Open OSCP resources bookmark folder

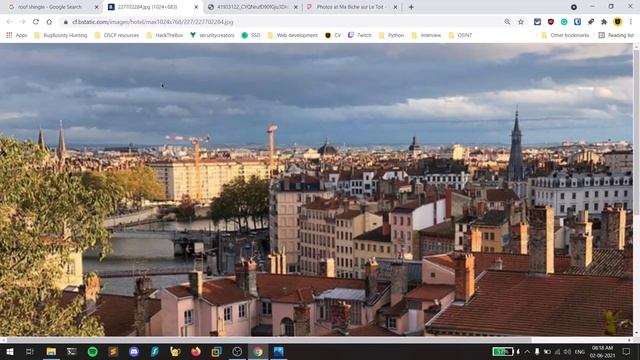[117, 36]
